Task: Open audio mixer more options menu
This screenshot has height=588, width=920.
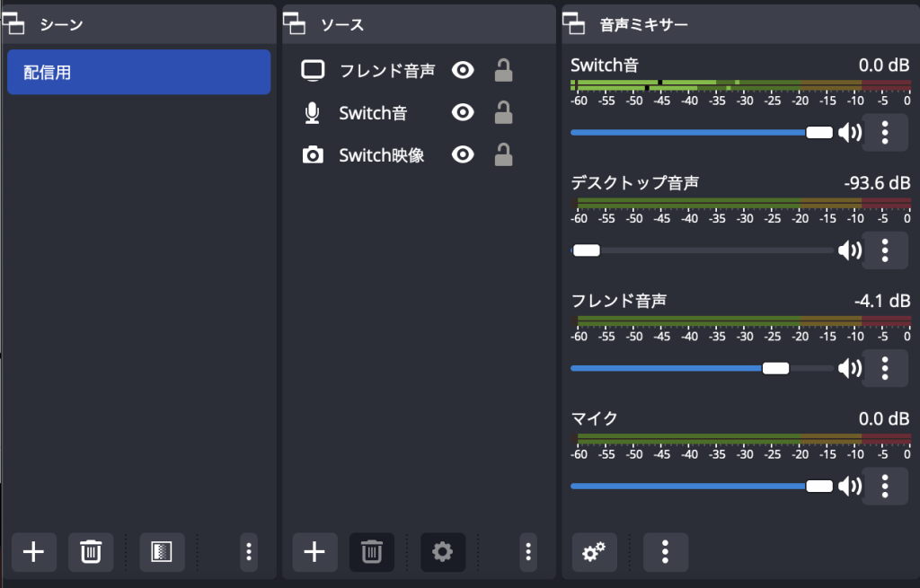Action: (x=665, y=552)
